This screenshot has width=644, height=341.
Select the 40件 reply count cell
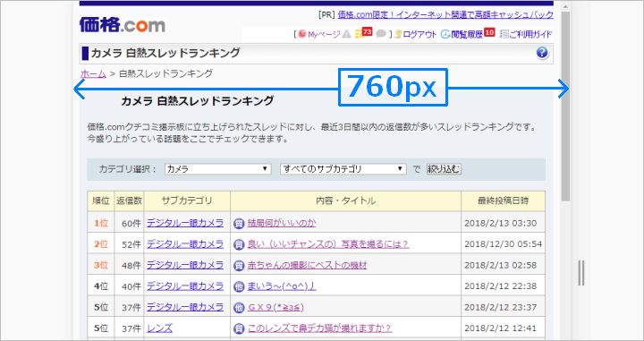[131, 286]
